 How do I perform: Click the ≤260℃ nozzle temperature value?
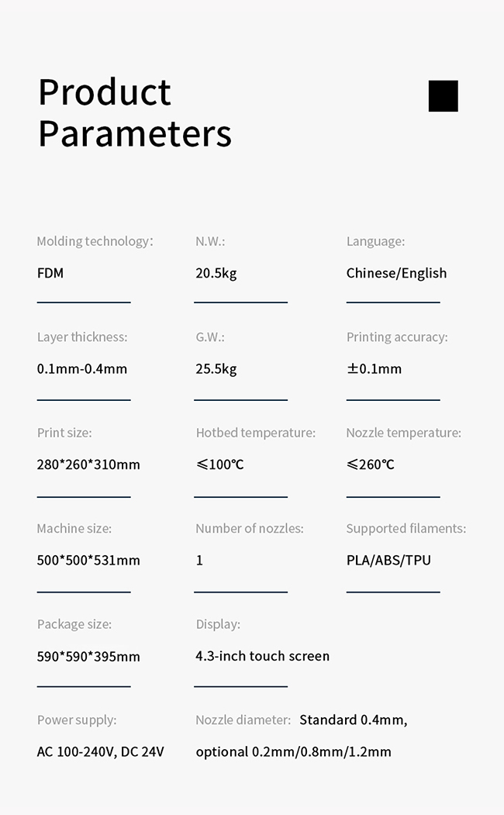(371, 464)
